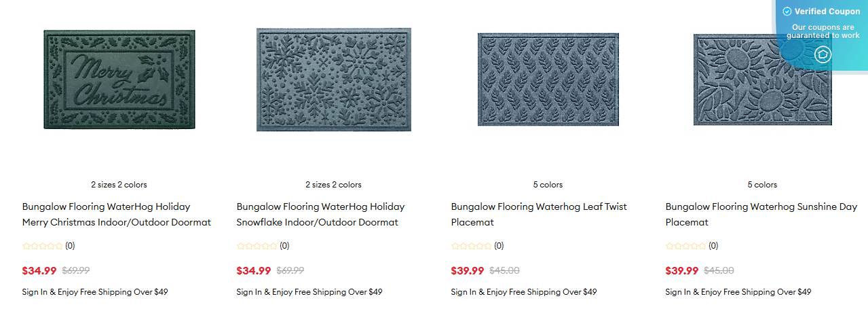Image resolution: width=868 pixels, height=324 pixels.
Task: Click the Verified Coupon checkmark icon
Action: (787, 12)
